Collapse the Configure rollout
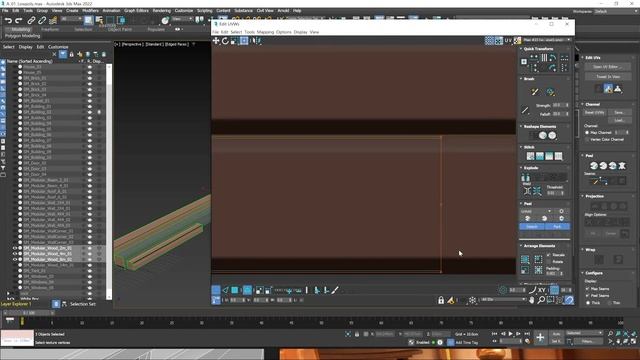640x360 pixels. coord(582,273)
